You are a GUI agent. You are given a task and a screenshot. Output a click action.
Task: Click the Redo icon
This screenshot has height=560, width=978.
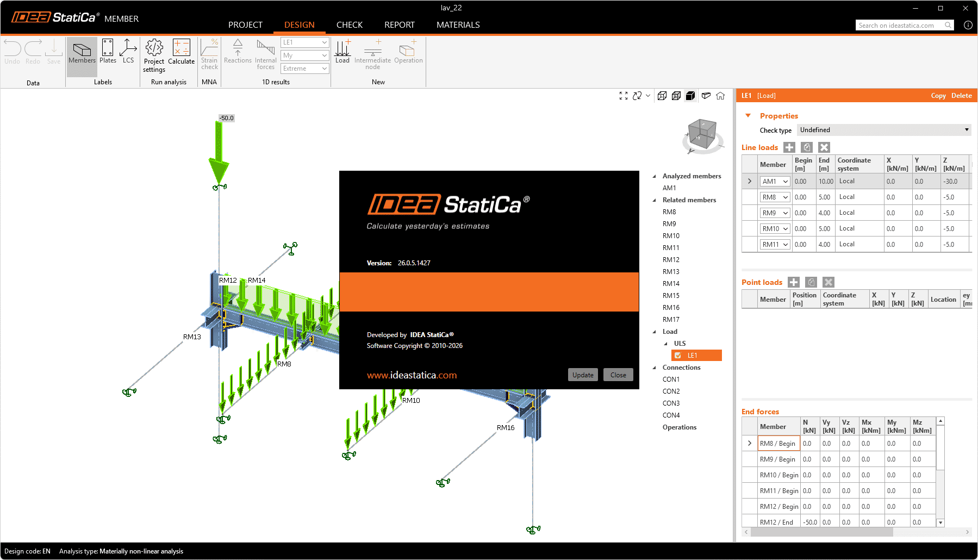(33, 52)
